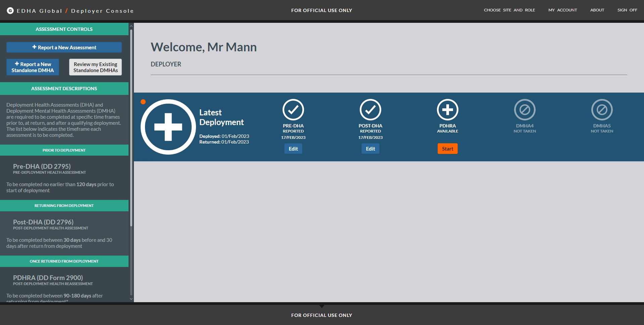This screenshot has height=325, width=644.
Task: Edit the PRE-DHA assessment
Action: (293, 149)
